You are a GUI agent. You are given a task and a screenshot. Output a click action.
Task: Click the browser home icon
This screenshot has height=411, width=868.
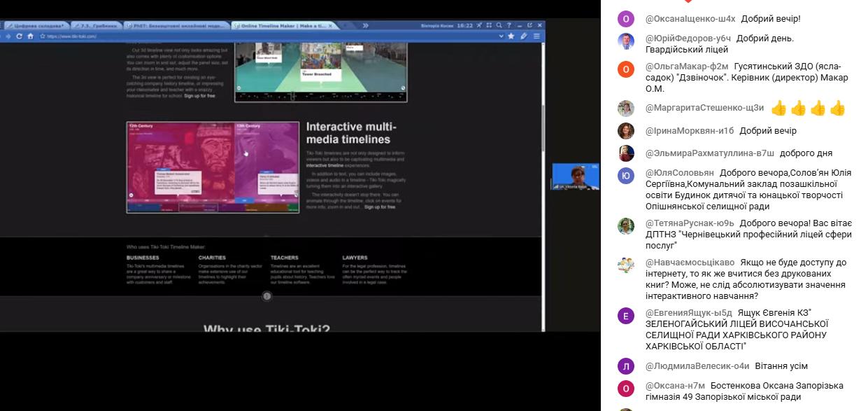point(30,36)
